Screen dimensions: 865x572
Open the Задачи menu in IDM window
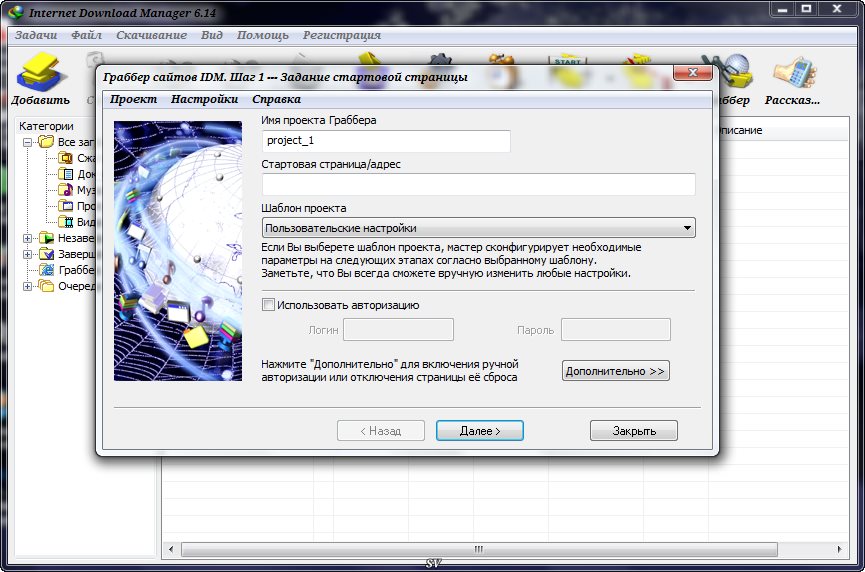[36, 35]
